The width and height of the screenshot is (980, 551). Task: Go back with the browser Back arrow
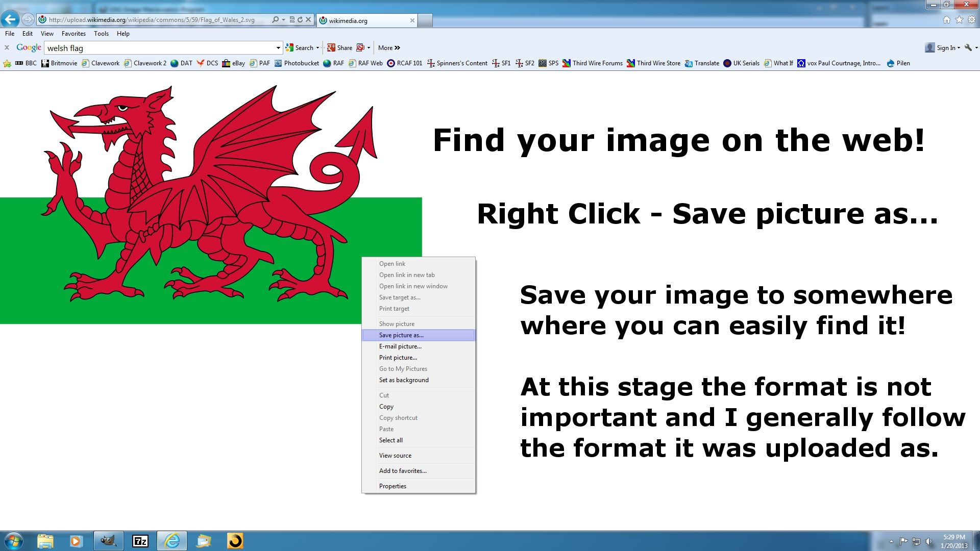(10, 20)
